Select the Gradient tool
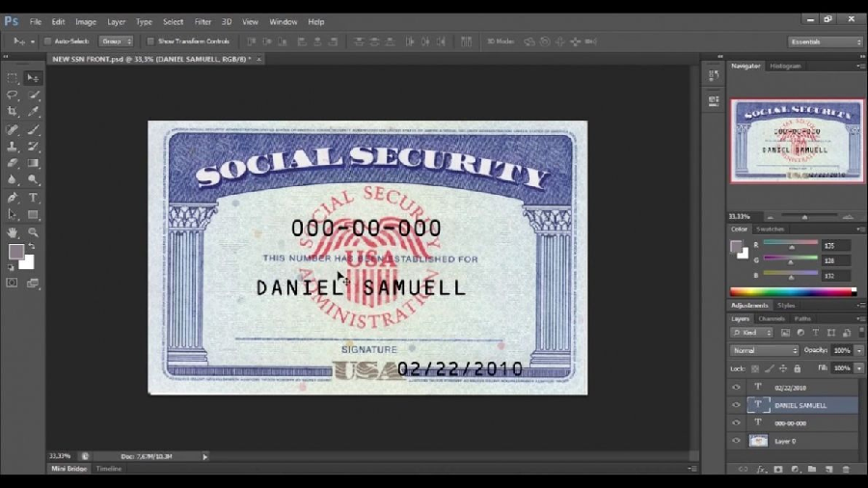This screenshot has height=488, width=868. point(33,163)
